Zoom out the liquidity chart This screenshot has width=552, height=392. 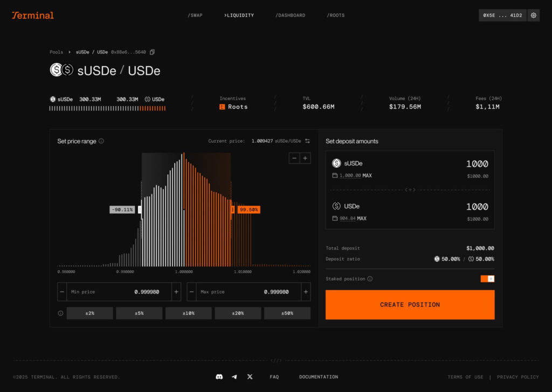(x=294, y=158)
